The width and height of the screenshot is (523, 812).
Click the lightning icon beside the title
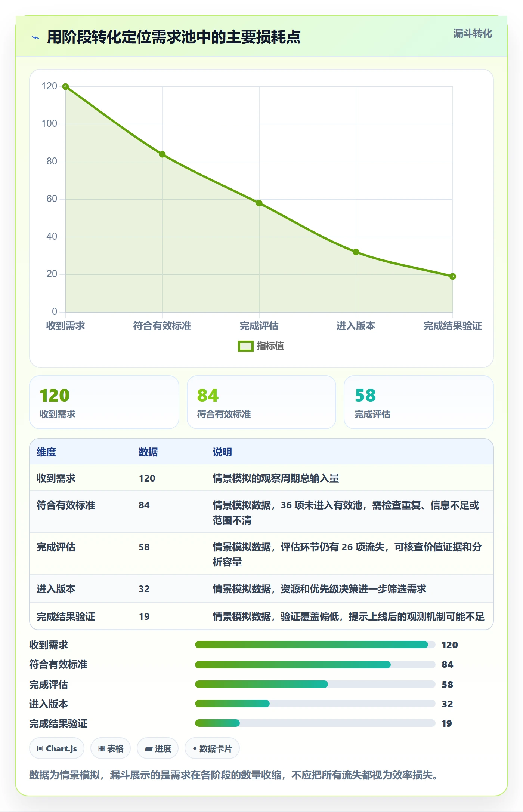click(x=35, y=37)
